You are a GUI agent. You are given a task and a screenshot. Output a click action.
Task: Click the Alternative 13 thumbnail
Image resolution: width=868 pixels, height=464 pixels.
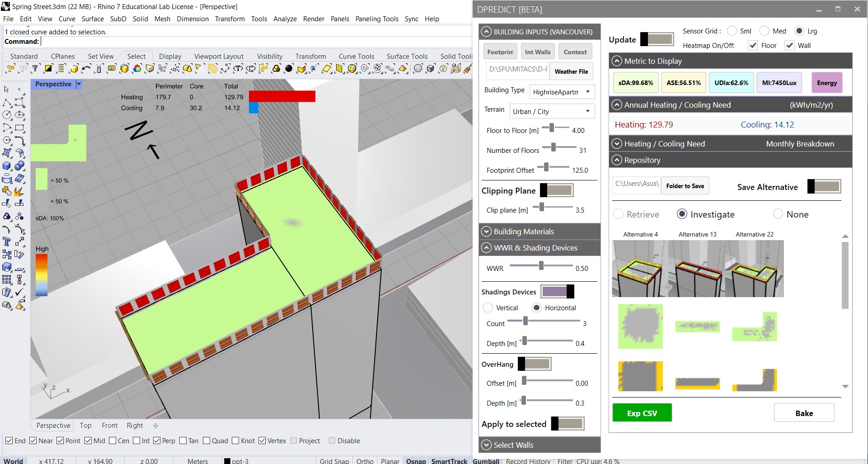click(697, 269)
